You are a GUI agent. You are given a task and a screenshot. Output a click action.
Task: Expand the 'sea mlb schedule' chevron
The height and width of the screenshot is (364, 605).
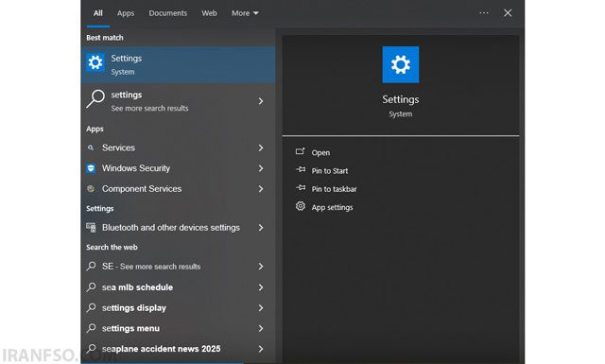point(261,287)
